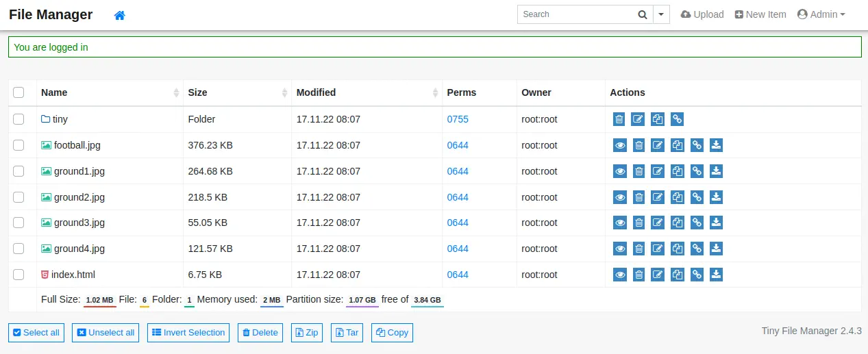Viewport: 868px width, 354px height.
Task: Open the search options dropdown arrow
Action: coord(661,14)
